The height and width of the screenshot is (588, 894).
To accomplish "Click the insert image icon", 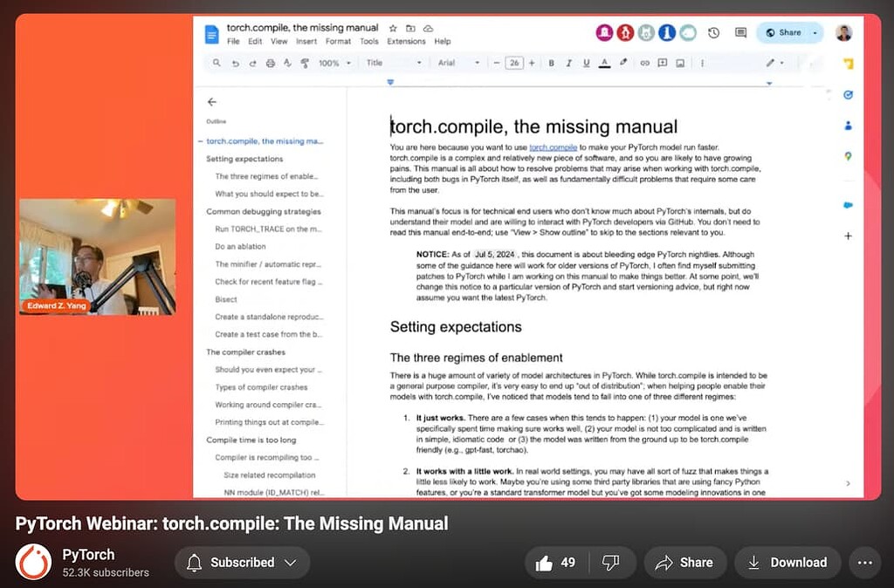I will 680,63.
